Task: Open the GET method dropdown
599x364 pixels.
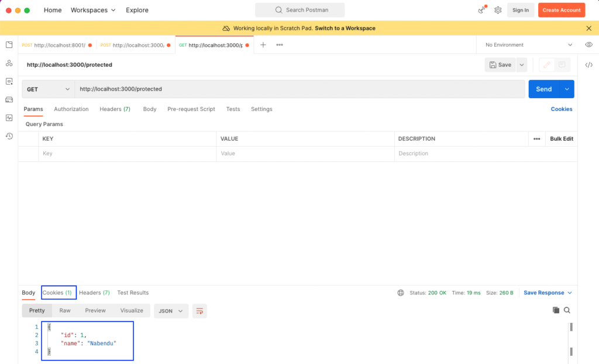Action: click(x=48, y=89)
